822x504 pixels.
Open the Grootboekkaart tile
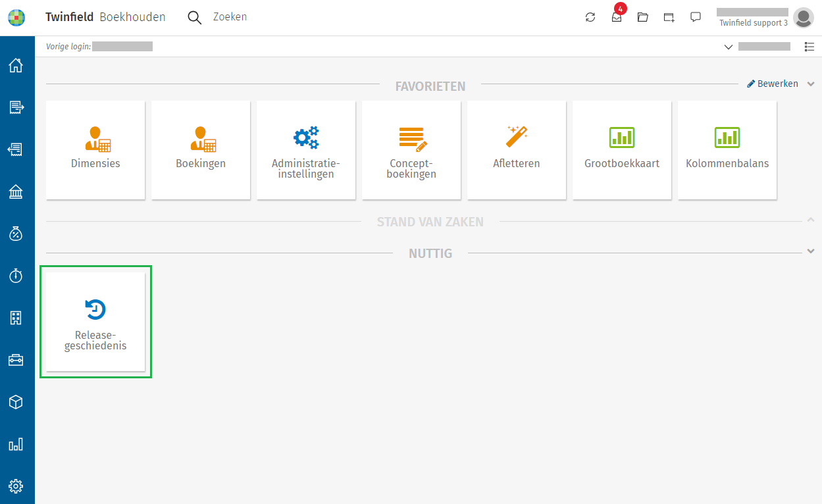[622, 150]
